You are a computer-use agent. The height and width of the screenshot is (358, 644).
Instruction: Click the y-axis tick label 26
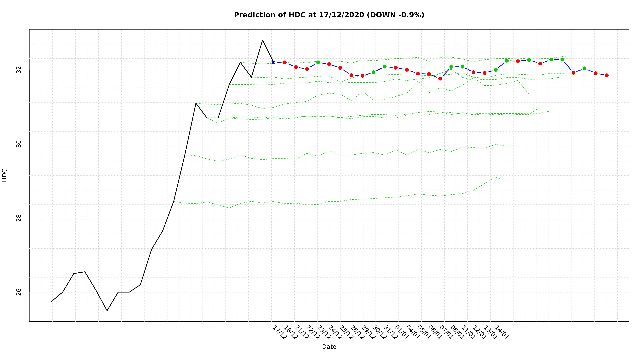click(x=19, y=292)
